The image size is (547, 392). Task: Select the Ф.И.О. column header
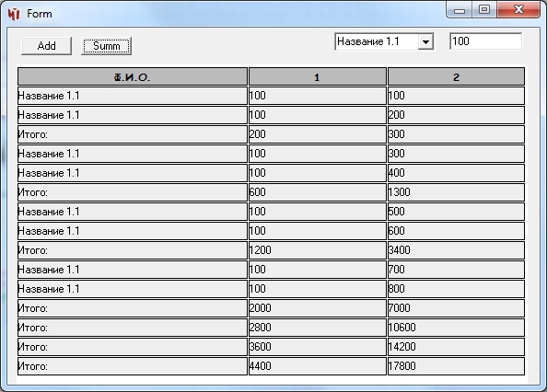[x=133, y=76]
